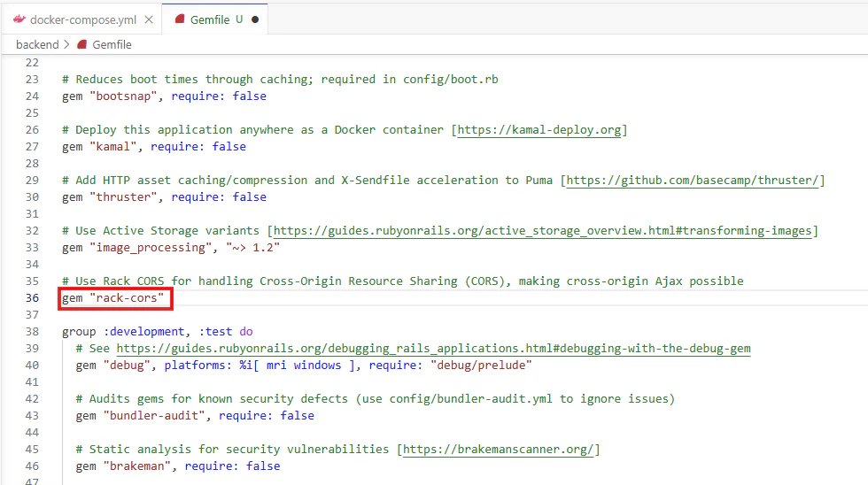
Task: Open the backend breadcrumb folder
Action: pyautogui.click(x=37, y=45)
